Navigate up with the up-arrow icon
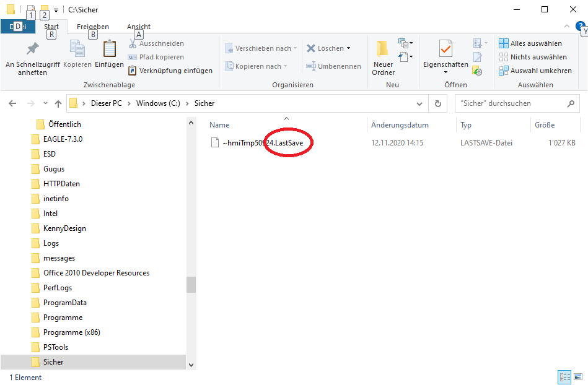 [x=58, y=103]
